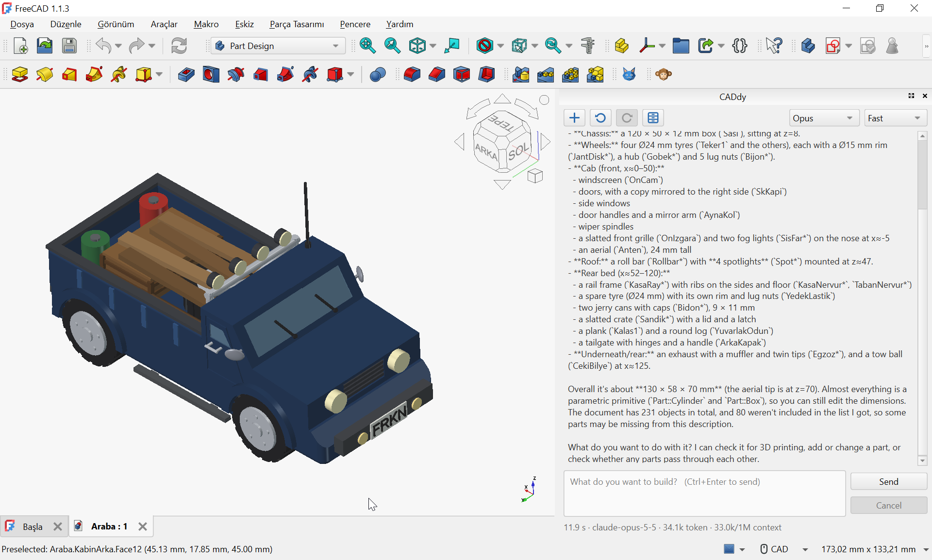
Task: Open the CAD navigation style dropdown
Action: coord(784,549)
